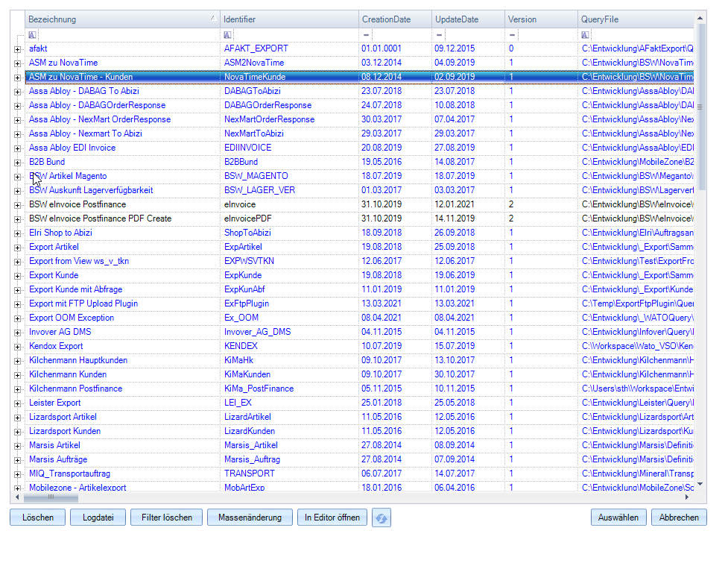This screenshot has width=728, height=563.
Task: Click the filter condition icon under QueryFile
Action: click(586, 35)
